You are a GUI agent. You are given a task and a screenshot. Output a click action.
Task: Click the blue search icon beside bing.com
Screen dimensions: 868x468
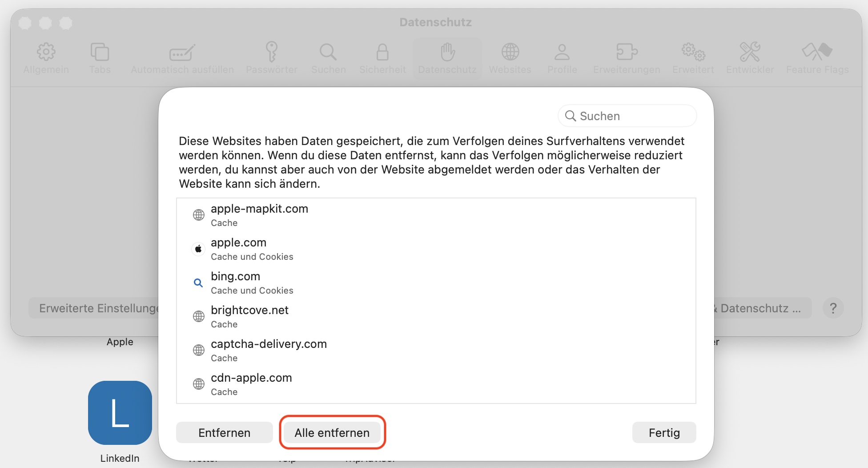click(x=198, y=282)
